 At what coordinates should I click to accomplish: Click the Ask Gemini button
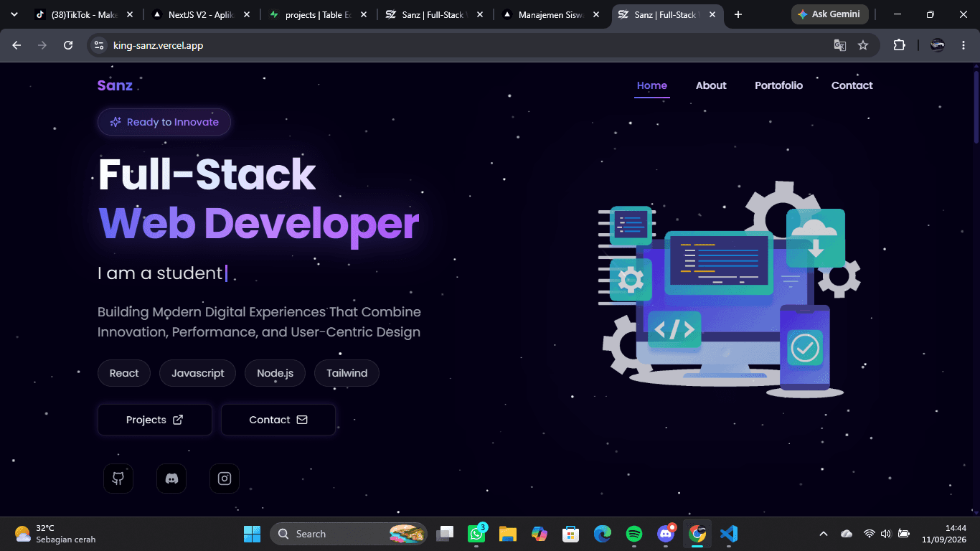pyautogui.click(x=829, y=14)
